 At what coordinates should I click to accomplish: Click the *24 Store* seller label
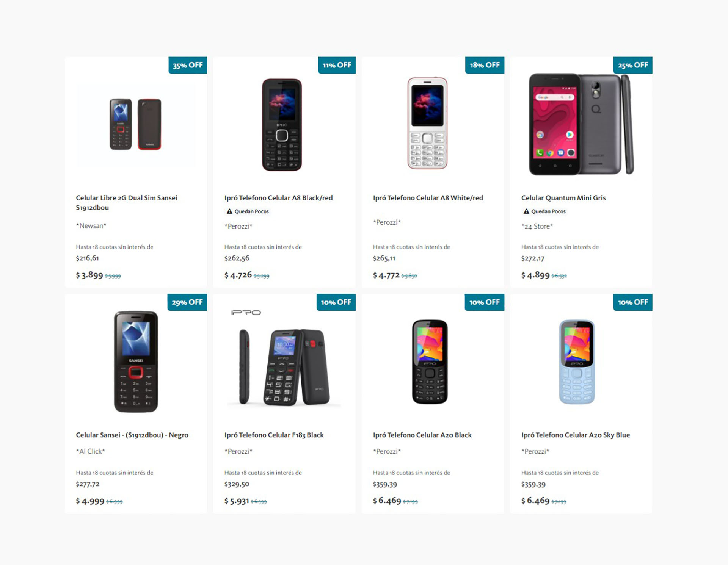tap(537, 226)
